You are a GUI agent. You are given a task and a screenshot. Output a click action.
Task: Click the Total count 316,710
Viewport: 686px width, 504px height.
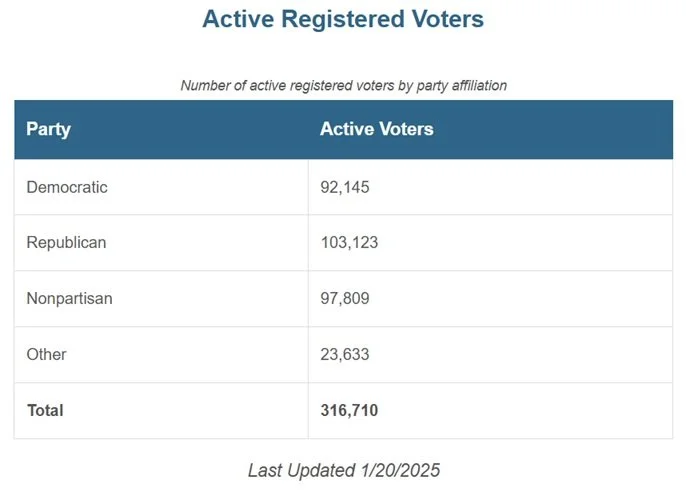349,410
